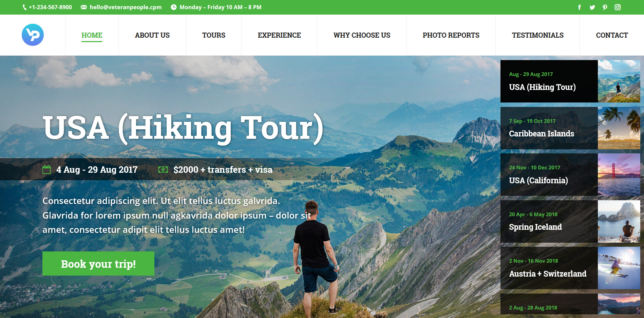The width and height of the screenshot is (644, 318).
Task: Click the calendar icon beside tour dates
Action: pyautogui.click(x=46, y=169)
